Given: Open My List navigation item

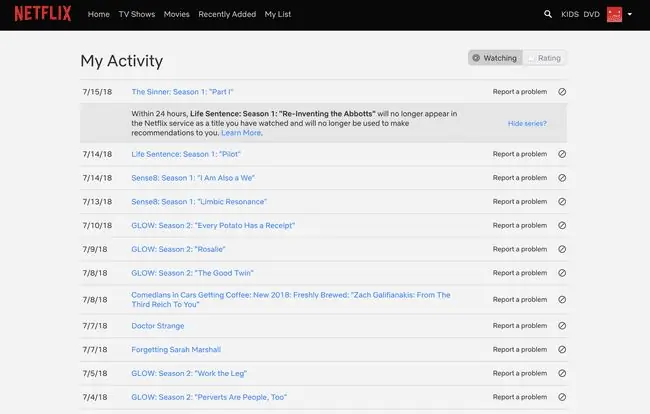Looking at the screenshot, I should [278, 14].
